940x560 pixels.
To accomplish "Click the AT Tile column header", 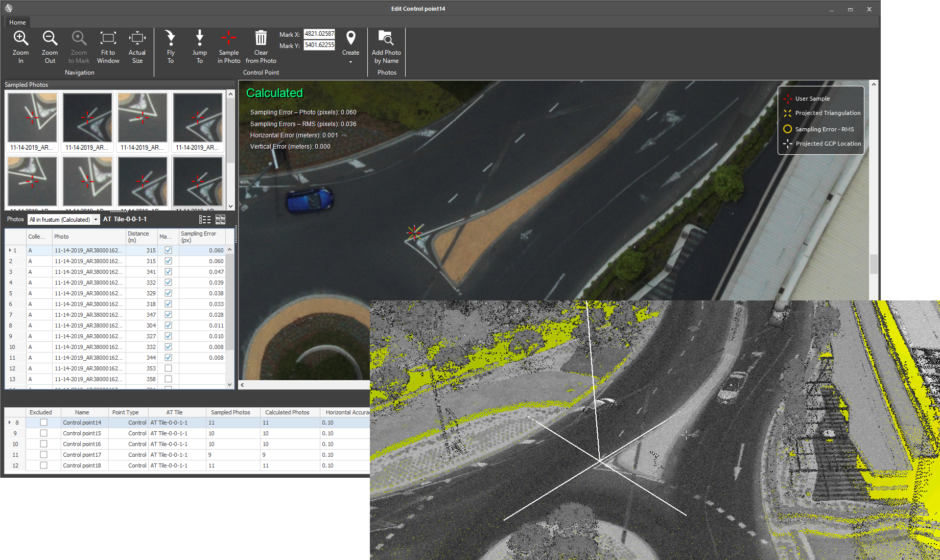I will 177,412.
